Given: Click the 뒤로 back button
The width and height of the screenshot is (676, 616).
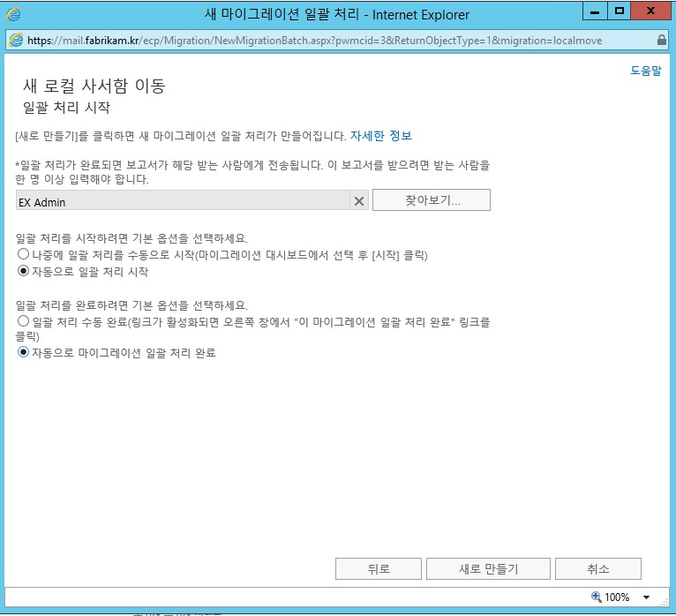Looking at the screenshot, I should click(x=378, y=568).
